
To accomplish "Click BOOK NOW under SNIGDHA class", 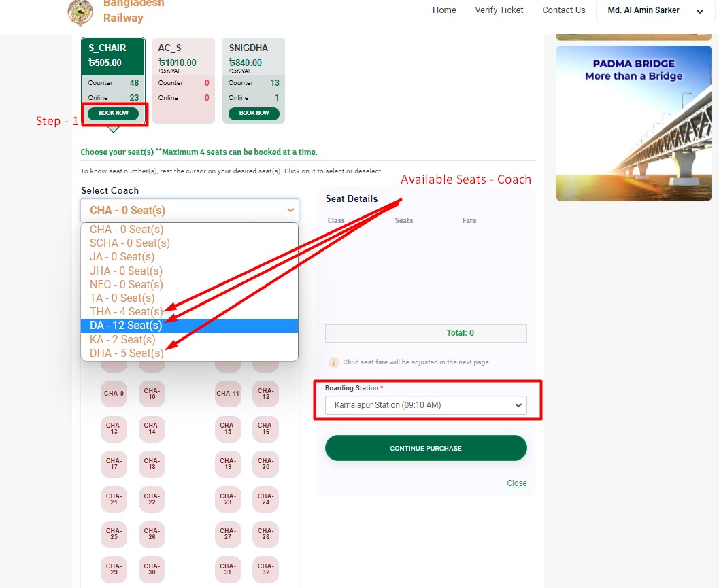I will coord(254,114).
